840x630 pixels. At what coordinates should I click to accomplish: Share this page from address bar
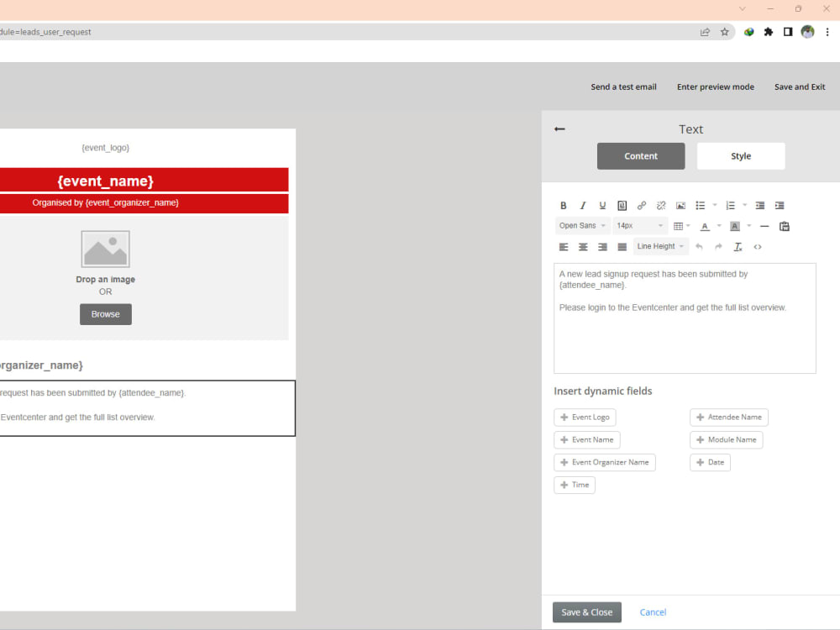click(x=705, y=32)
